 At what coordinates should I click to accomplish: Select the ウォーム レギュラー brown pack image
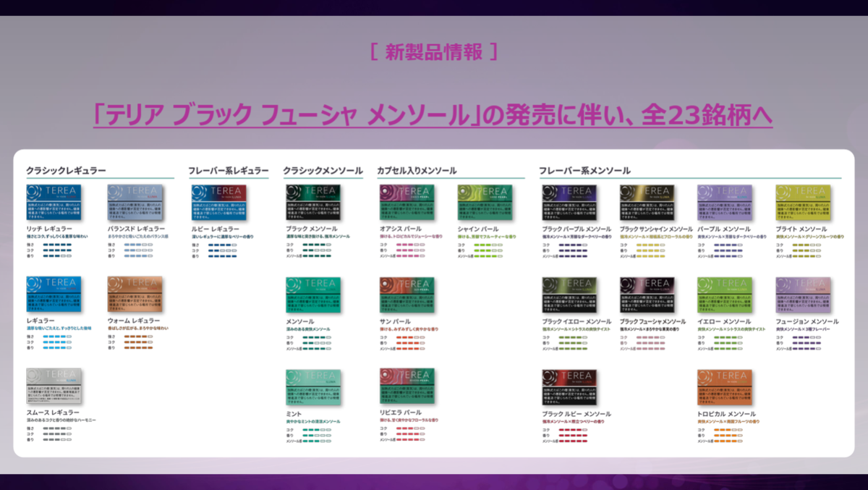(x=135, y=295)
